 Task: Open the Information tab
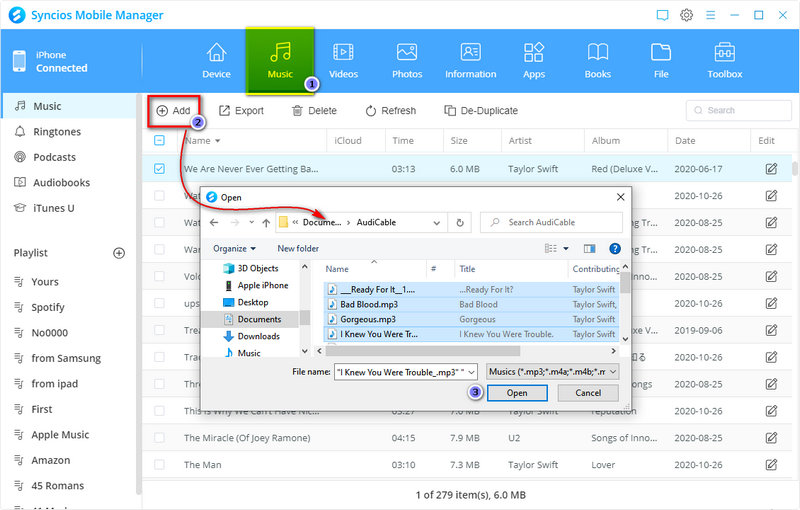[x=470, y=60]
